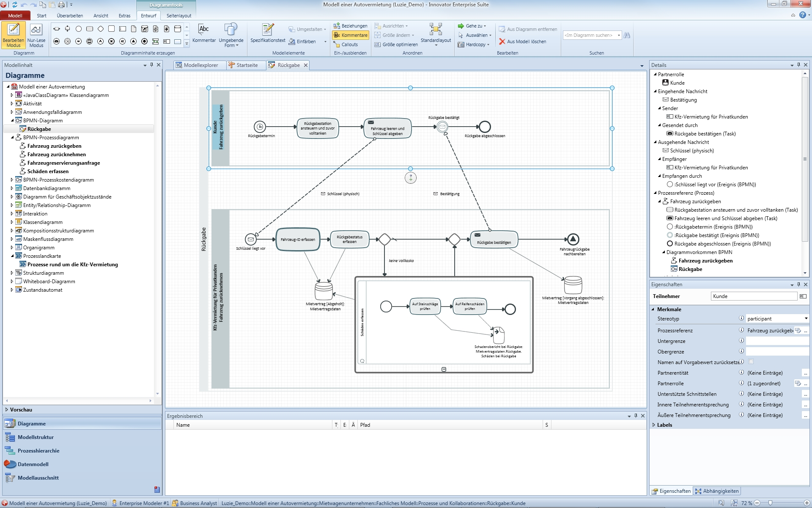Click the red Modell button
812x508 pixels.
click(x=15, y=16)
